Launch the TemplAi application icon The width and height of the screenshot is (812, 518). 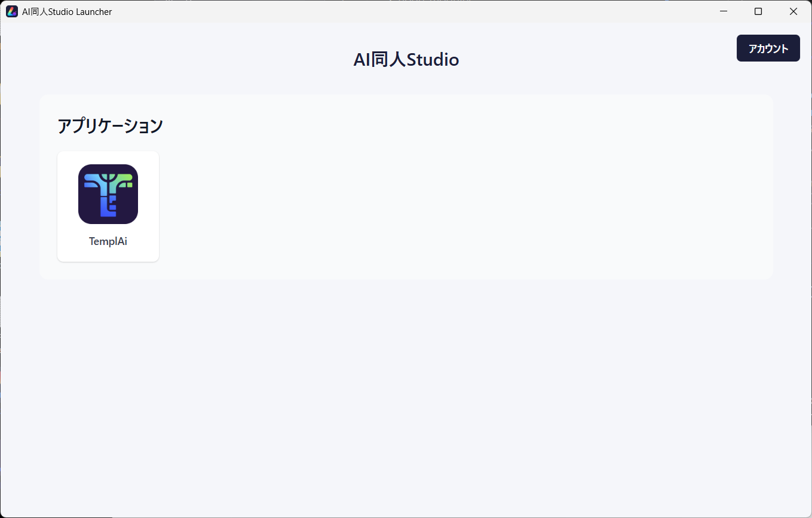click(x=108, y=194)
